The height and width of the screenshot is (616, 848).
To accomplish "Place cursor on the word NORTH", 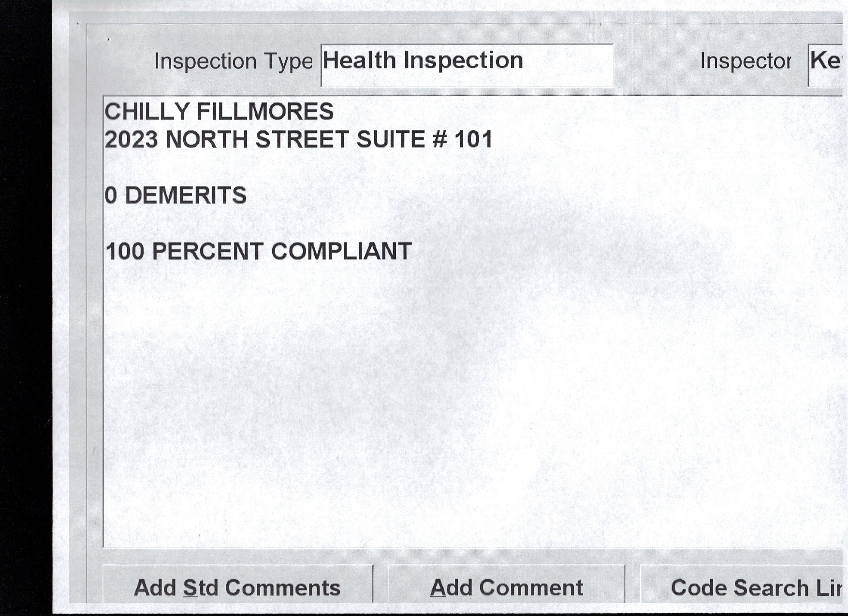I will pyautogui.click(x=206, y=140).
